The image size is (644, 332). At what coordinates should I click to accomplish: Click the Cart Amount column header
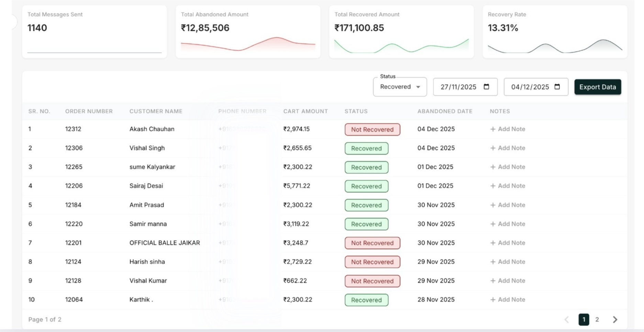tap(306, 111)
